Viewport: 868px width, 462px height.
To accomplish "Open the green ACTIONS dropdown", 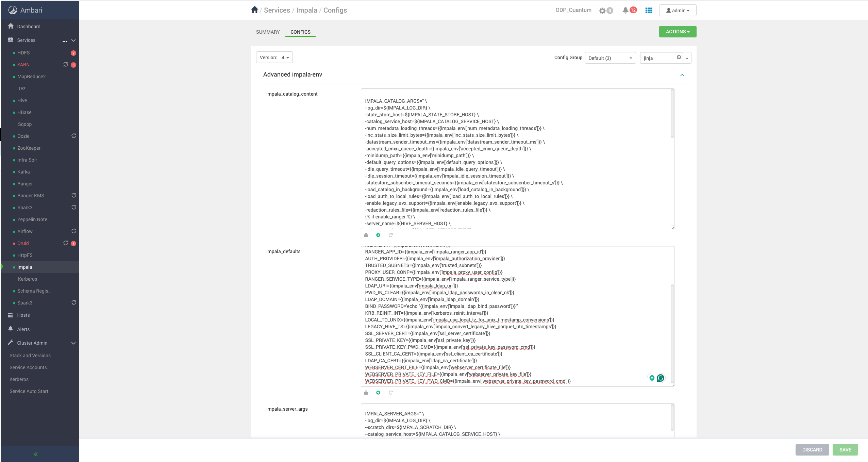I will coord(678,32).
